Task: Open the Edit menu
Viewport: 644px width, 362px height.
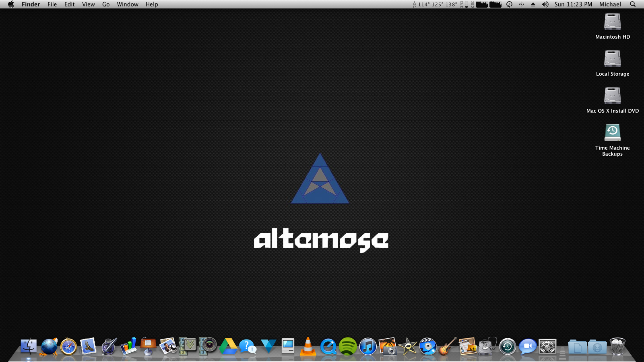Action: pos(70,4)
